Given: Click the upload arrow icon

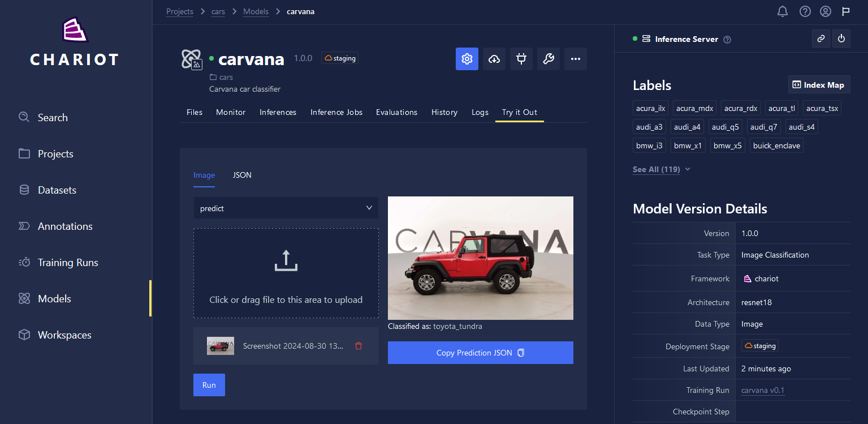Looking at the screenshot, I should [286, 260].
